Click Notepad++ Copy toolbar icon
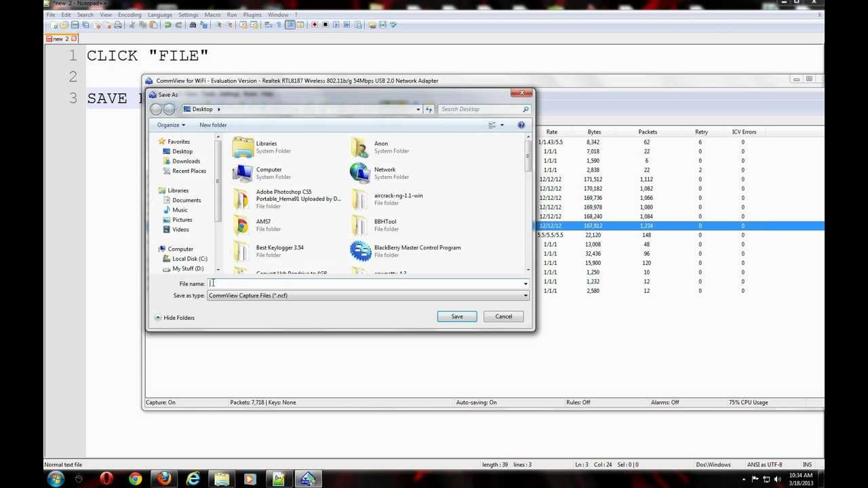This screenshot has width=868, height=488. [142, 24]
